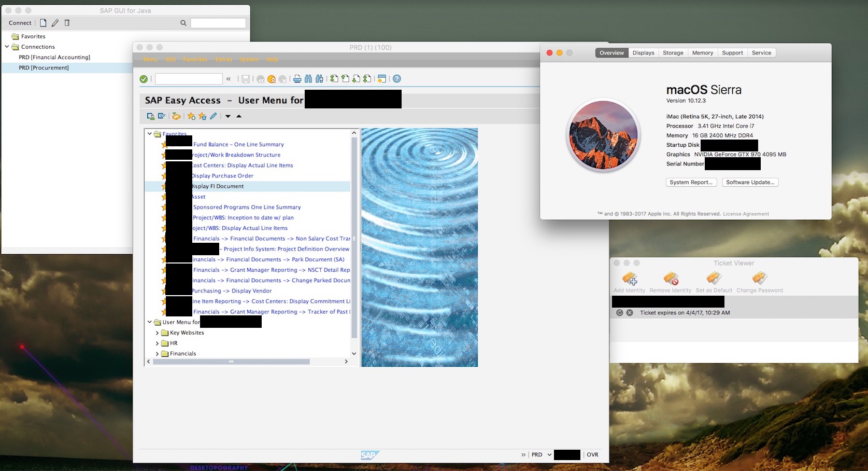Click the move favorites up arrow

pos(239,116)
